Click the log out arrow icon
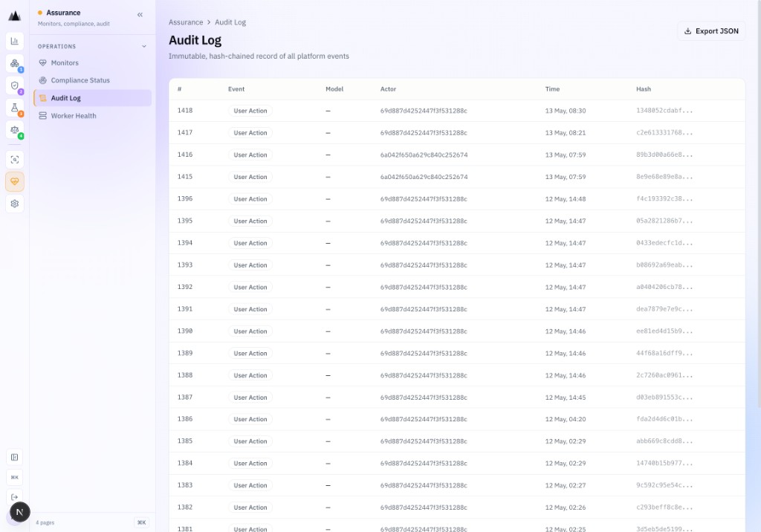 point(15,497)
